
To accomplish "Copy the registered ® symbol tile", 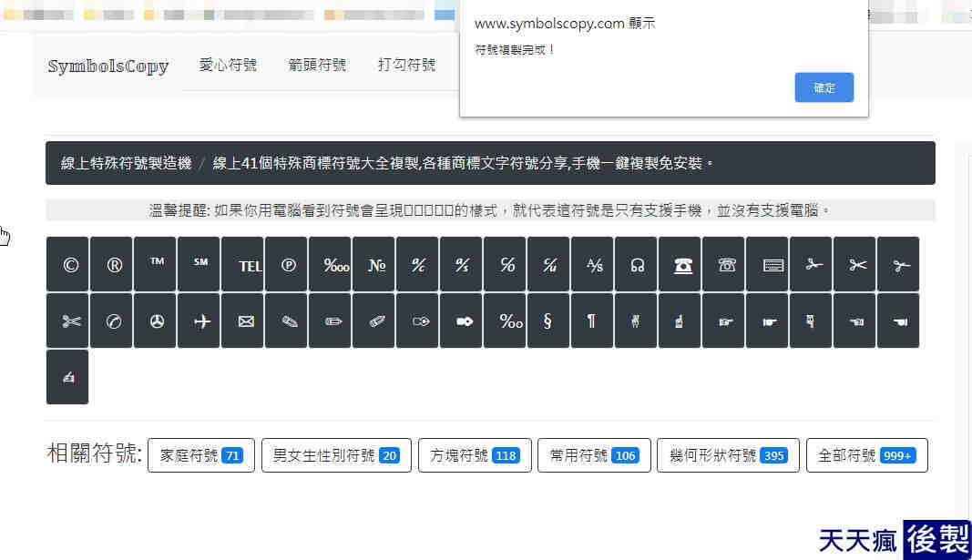I will point(111,264).
